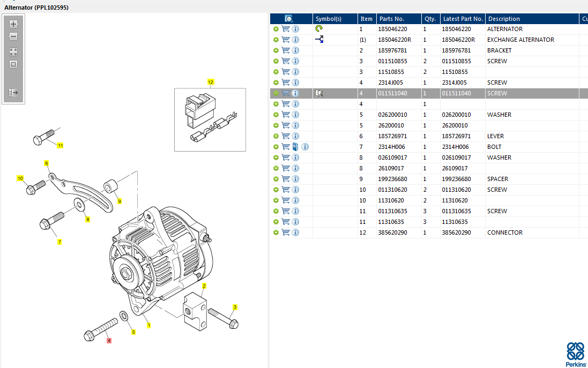Screen dimensions: 588x368
Task: Click the magnifier symbol in selected SCREW 011511040 row
Action: tap(319, 93)
